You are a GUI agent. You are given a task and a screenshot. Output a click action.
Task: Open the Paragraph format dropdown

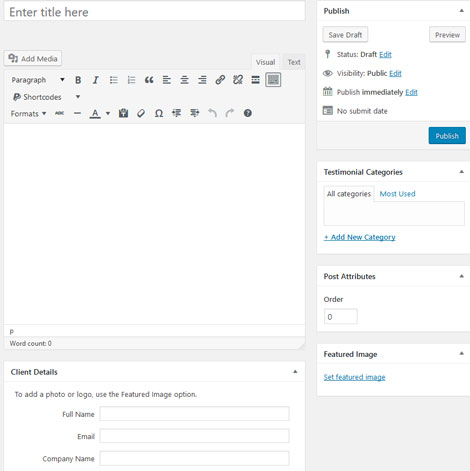pos(38,80)
